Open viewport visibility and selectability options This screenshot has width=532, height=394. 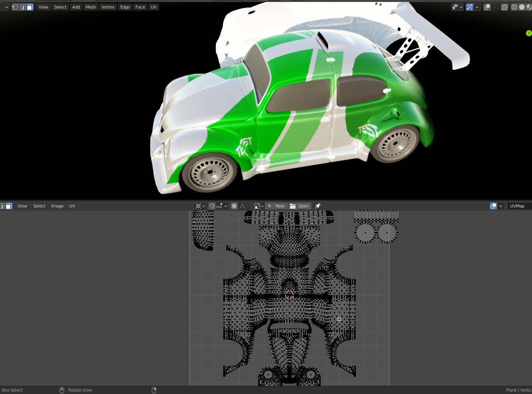pos(457,7)
